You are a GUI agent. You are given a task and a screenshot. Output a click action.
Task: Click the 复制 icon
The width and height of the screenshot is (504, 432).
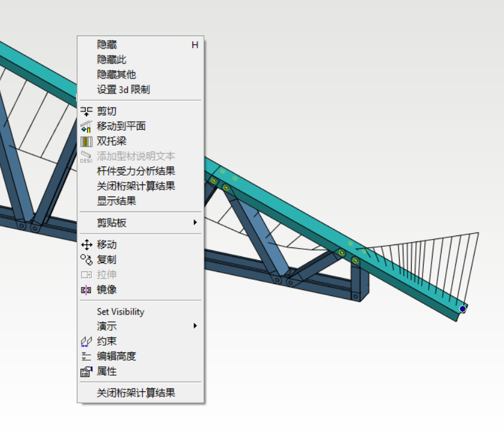point(86,259)
